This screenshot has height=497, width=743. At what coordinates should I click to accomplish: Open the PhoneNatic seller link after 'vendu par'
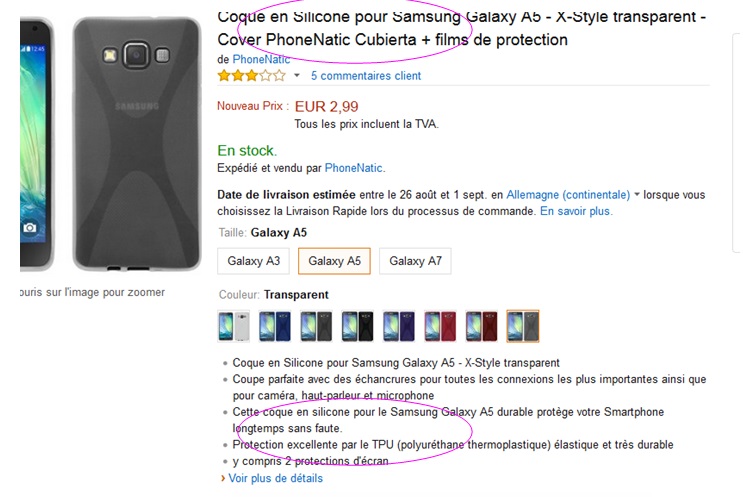point(353,168)
